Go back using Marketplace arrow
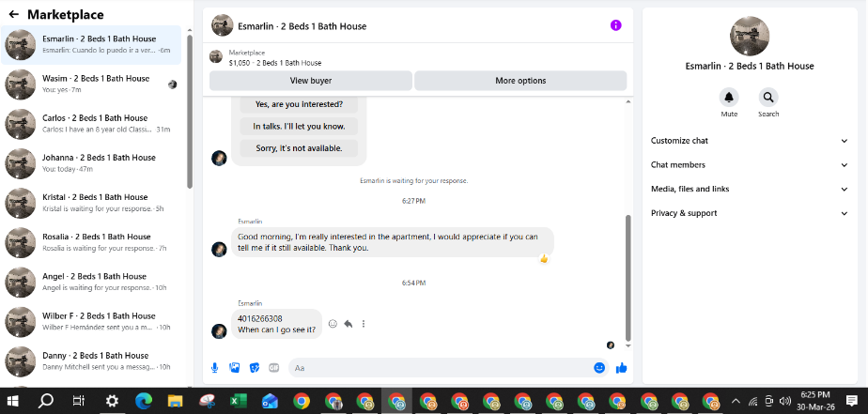The width and height of the screenshot is (868, 414). coord(14,14)
